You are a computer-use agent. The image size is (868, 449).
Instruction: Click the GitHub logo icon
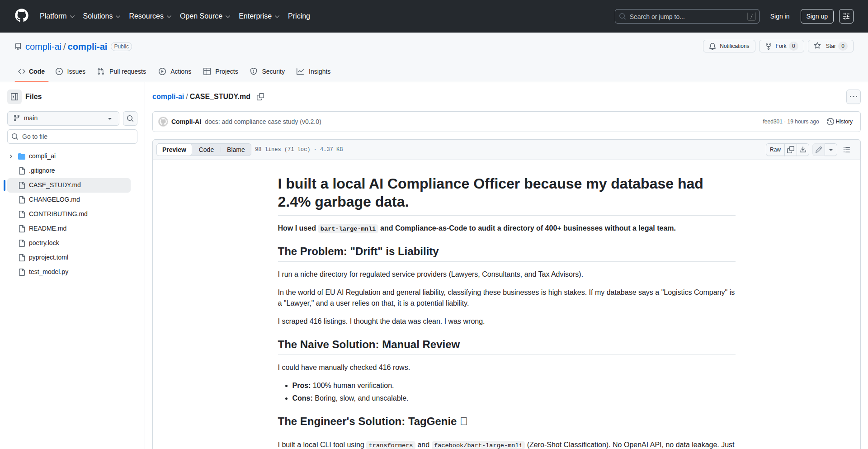21,16
